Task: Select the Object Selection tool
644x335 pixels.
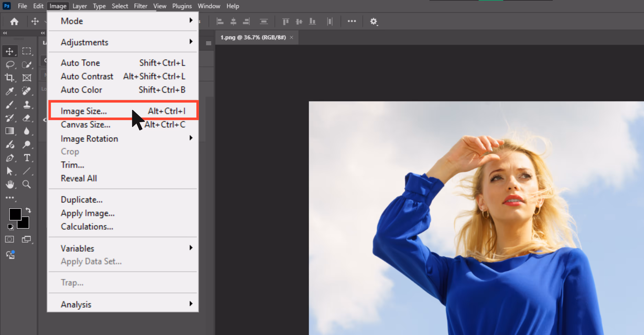Action: (x=26, y=64)
